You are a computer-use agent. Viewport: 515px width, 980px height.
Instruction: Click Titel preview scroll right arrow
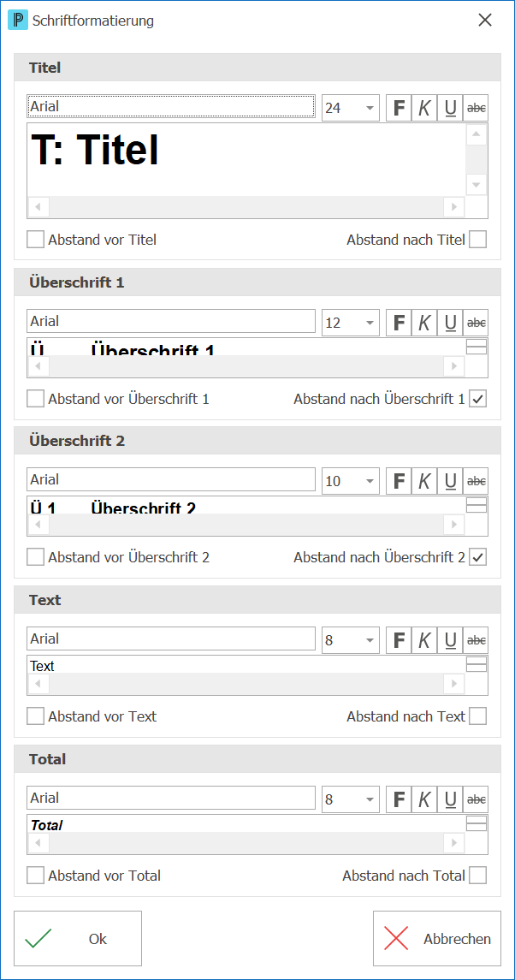click(x=453, y=206)
